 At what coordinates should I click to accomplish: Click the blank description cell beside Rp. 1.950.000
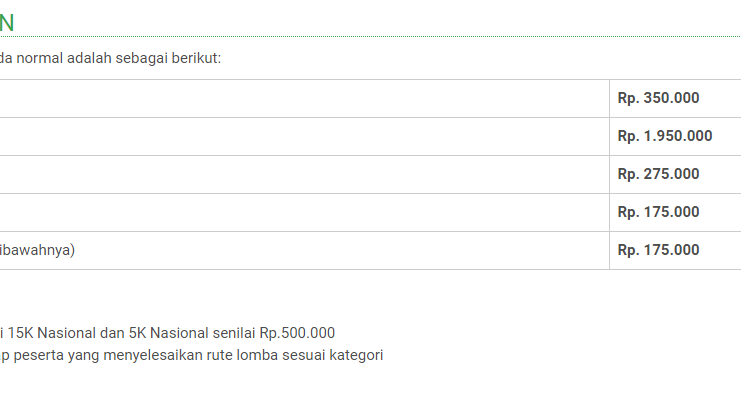pyautogui.click(x=305, y=136)
